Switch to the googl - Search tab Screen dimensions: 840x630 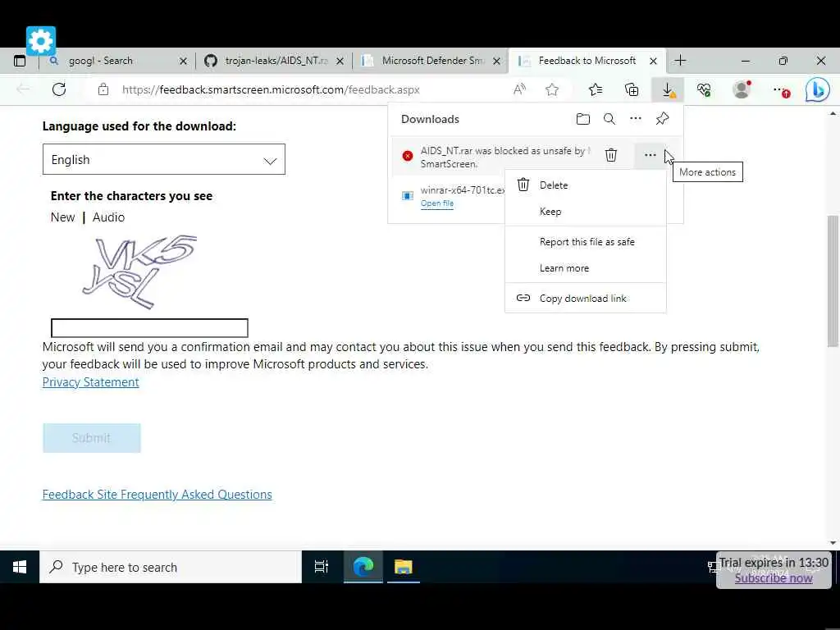pyautogui.click(x=101, y=61)
